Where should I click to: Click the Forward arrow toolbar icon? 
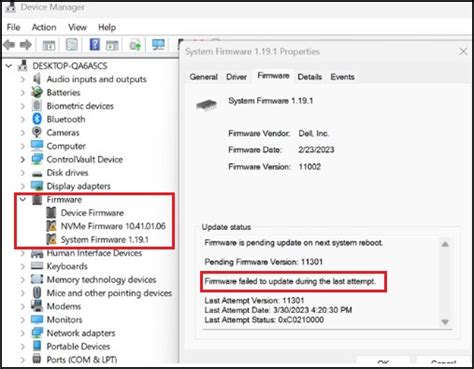pos(26,44)
